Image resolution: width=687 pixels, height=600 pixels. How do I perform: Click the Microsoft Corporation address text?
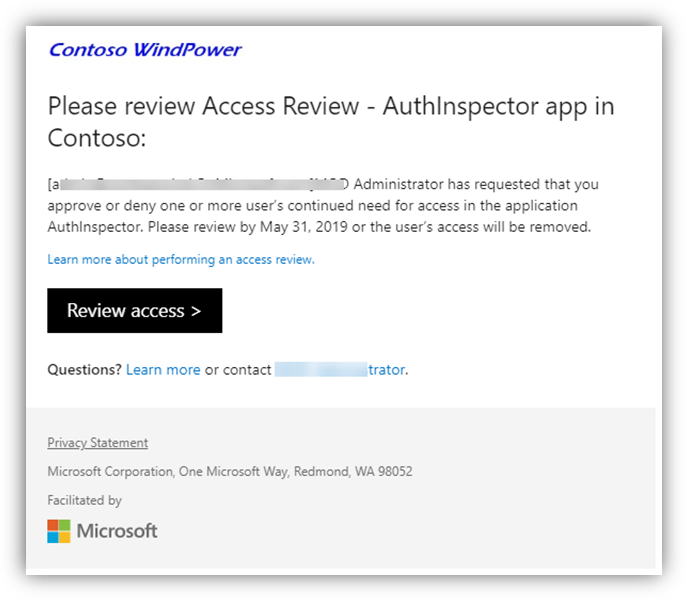[230, 472]
